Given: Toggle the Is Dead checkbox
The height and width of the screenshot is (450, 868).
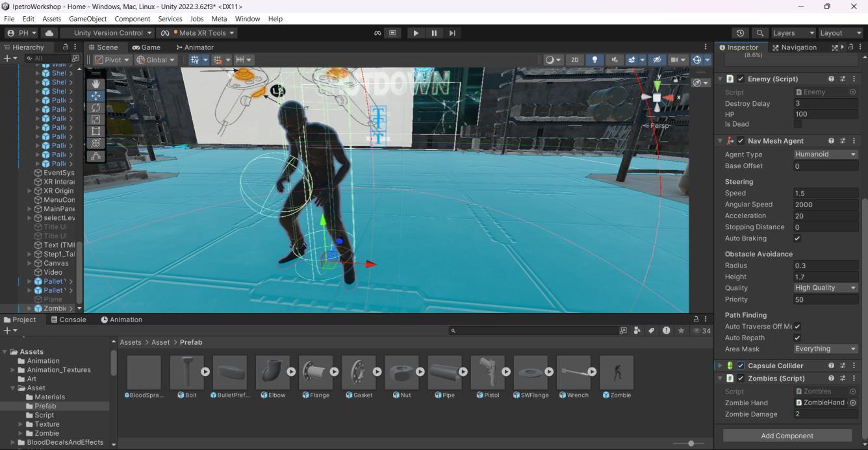Looking at the screenshot, I should tap(797, 124).
